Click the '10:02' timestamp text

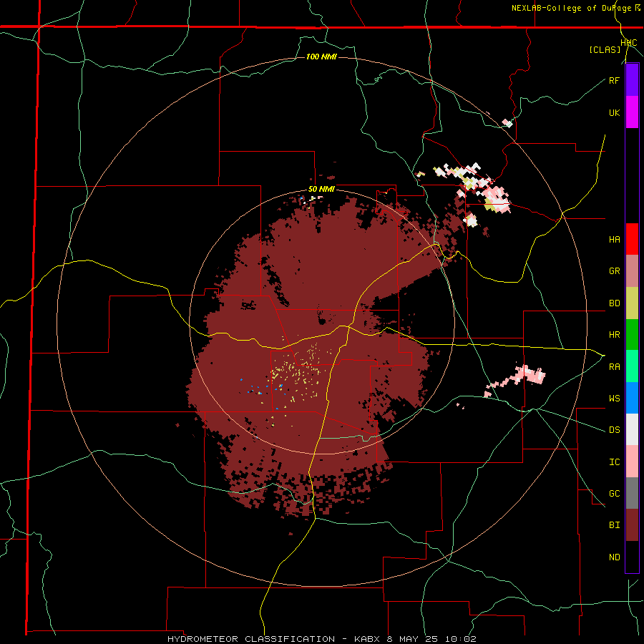tap(462, 639)
